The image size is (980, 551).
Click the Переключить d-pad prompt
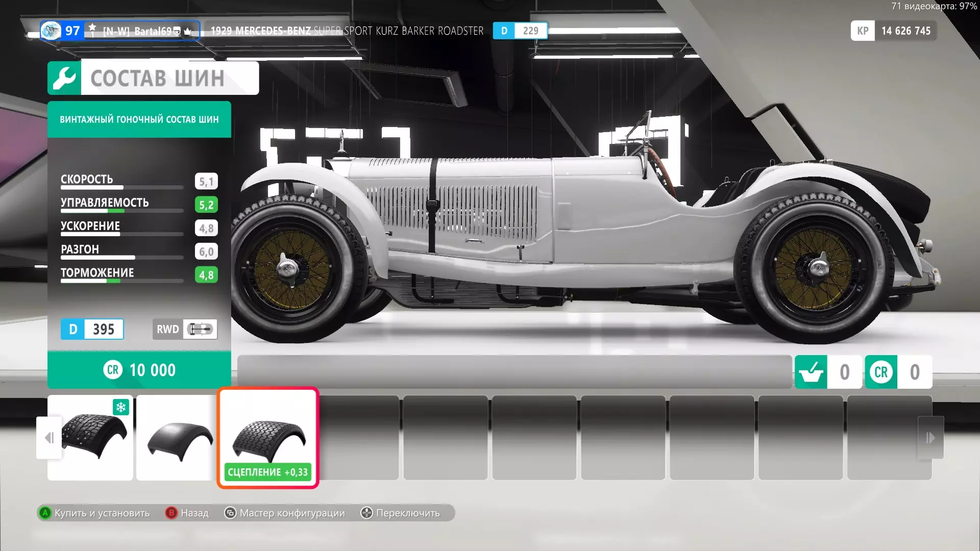(401, 513)
